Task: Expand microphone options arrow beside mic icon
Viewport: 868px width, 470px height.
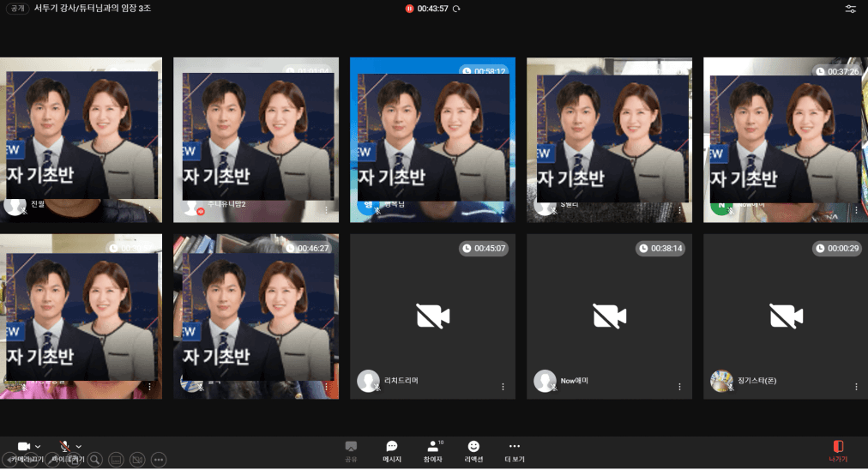Action: coord(79,446)
